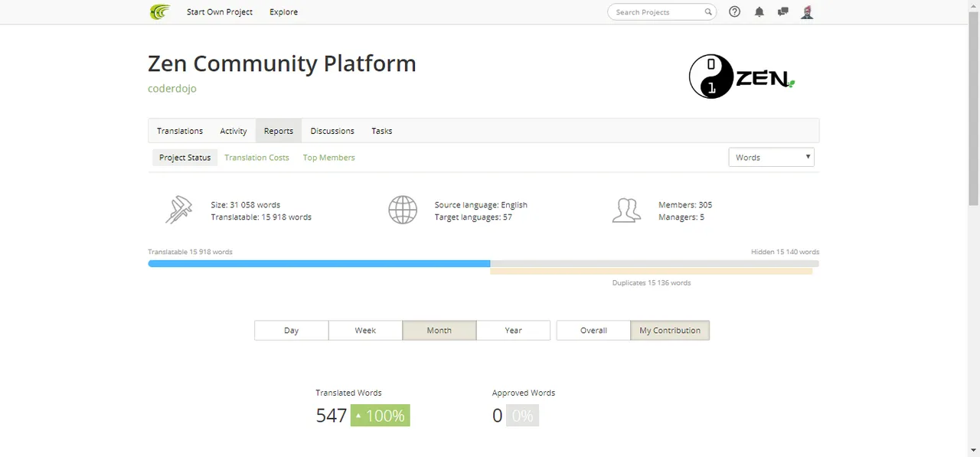Viewport: 980px width, 457px height.
Task: Click the scrollbar down arrow
Action: coord(974,451)
